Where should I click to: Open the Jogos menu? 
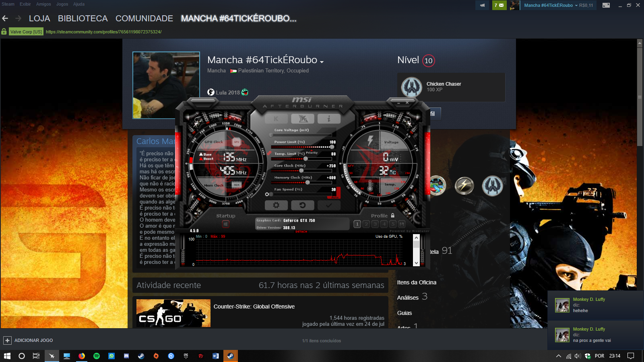(x=62, y=4)
